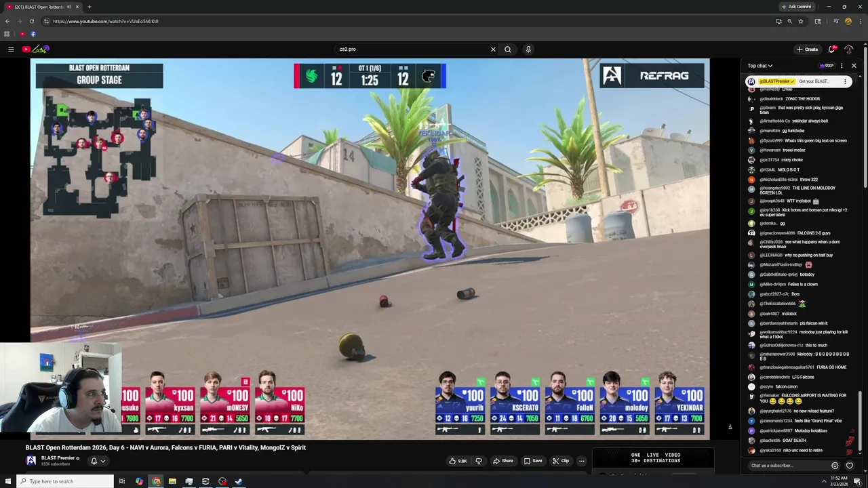The height and width of the screenshot is (488, 868).
Task: Open Windows notification center
Action: point(857,481)
